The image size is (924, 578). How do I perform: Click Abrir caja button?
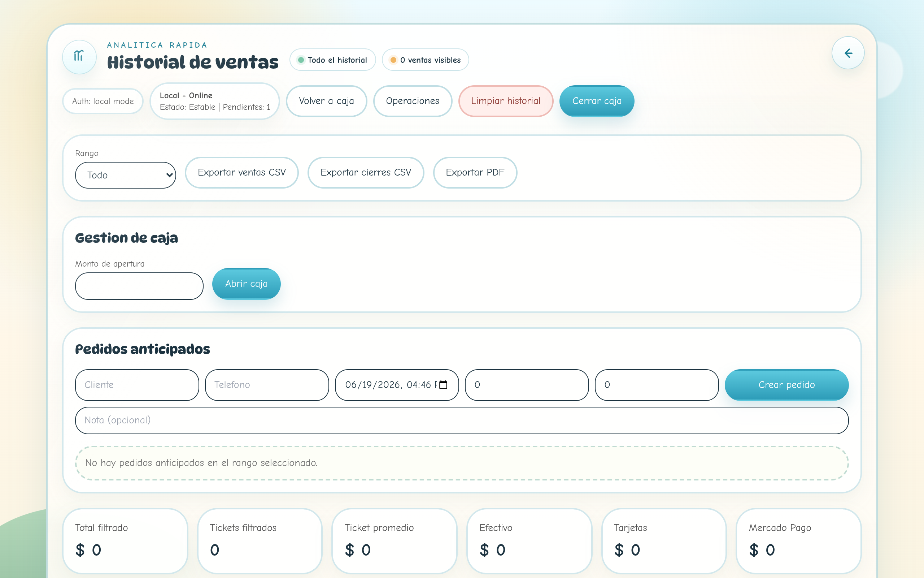pyautogui.click(x=246, y=284)
